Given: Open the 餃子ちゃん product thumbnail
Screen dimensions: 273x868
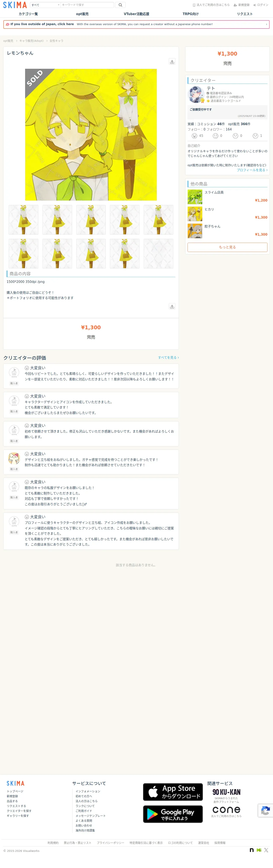Looking at the screenshot, I should pos(195,231).
